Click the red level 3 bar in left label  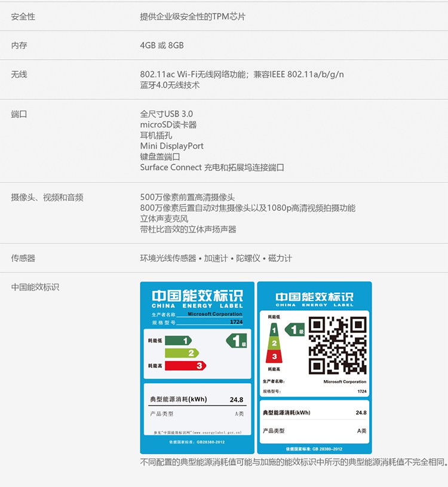pos(185,366)
